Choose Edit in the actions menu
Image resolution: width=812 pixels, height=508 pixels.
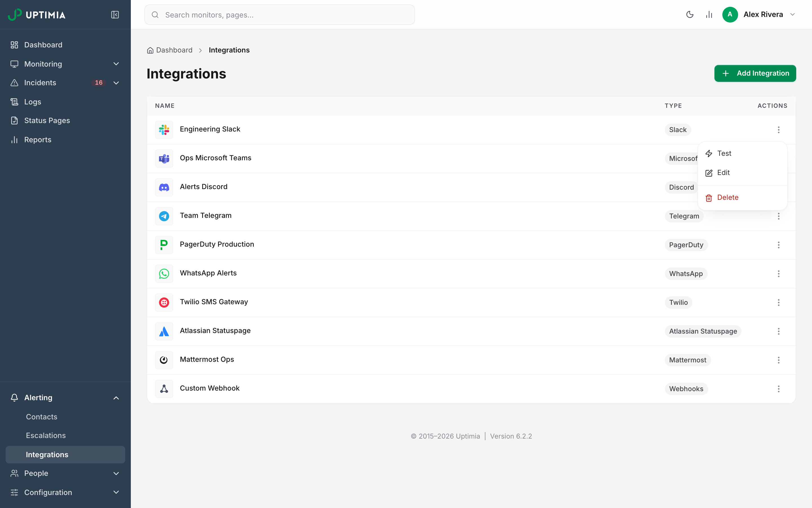pyautogui.click(x=742, y=173)
